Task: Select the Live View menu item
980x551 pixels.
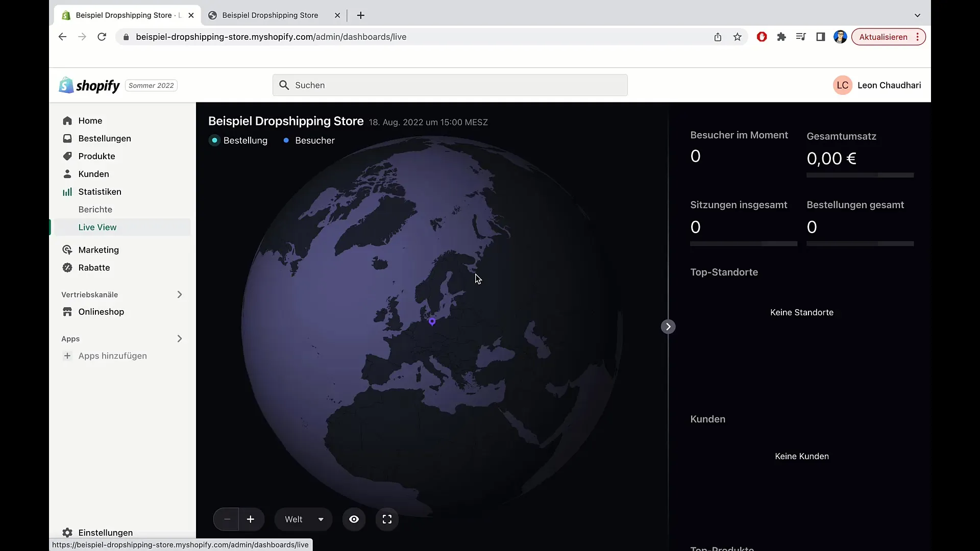Action: (97, 227)
